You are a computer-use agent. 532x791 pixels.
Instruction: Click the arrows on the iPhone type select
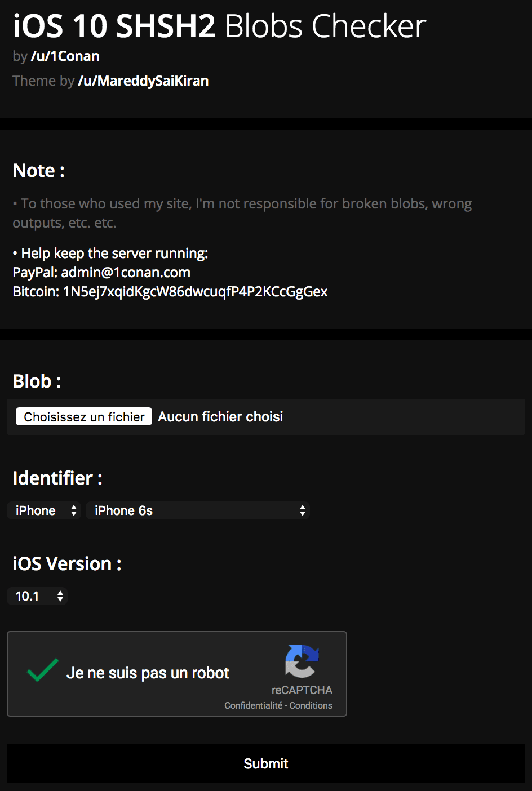74,510
